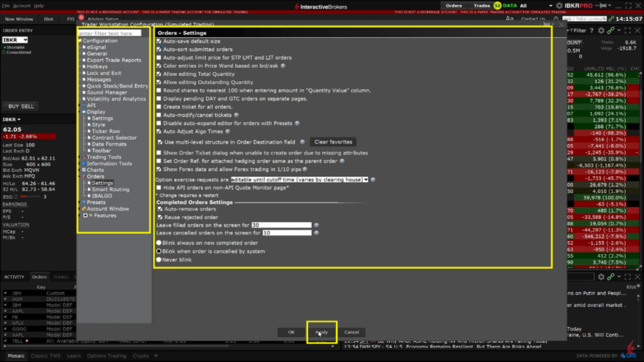Open the Option exercise requests dropdown
Image resolution: width=644 pixels, height=362 pixels.
point(299,179)
